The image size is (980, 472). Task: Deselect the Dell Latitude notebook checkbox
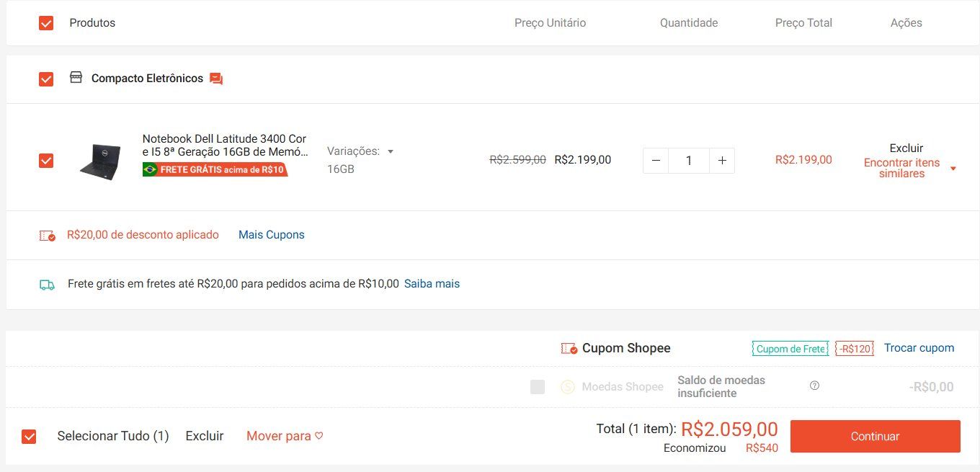click(46, 160)
